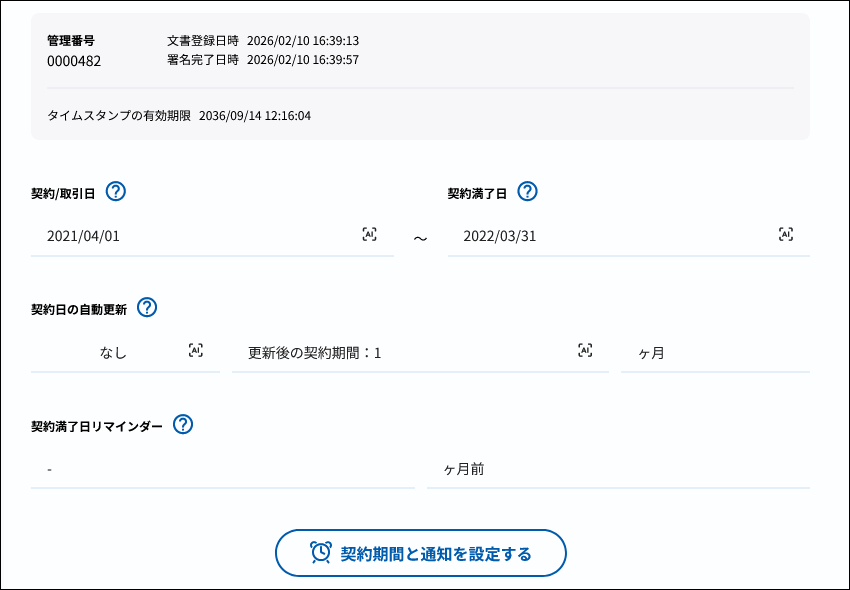Click the 契約満了日リマインダー help icon
Viewport: 850px width, 590px height.
182,425
